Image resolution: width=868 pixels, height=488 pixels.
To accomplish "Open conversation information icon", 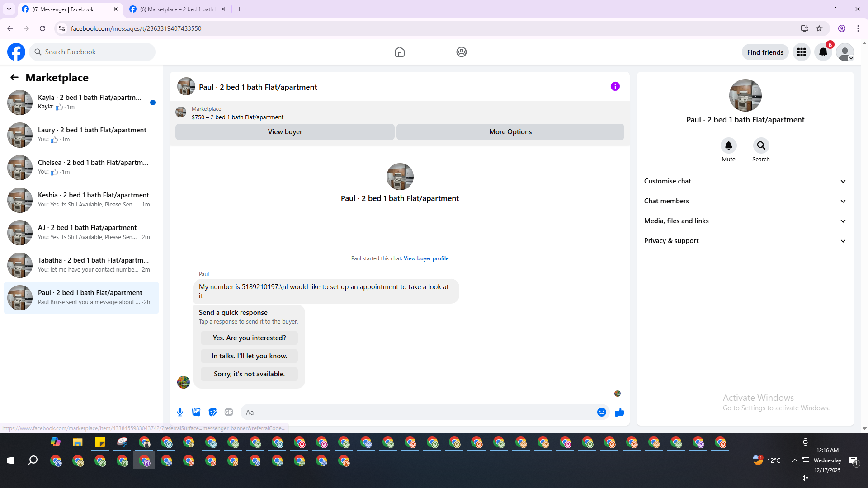I will [x=615, y=86].
